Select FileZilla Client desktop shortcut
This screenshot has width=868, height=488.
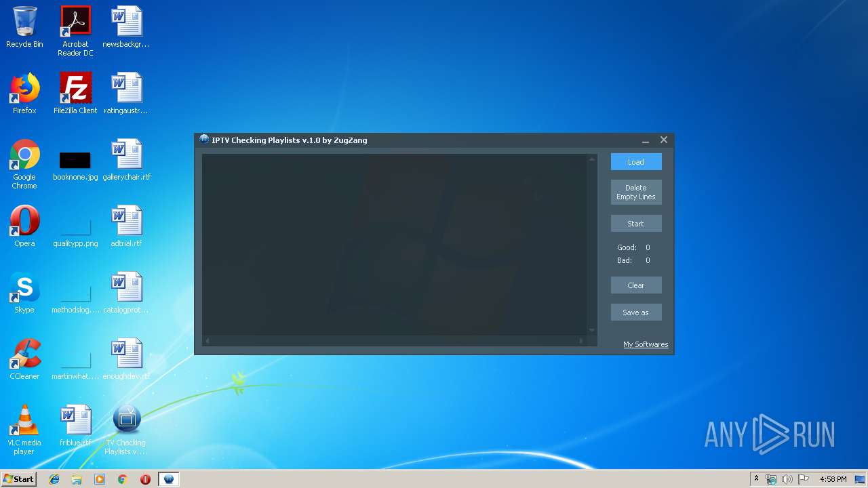pos(75,94)
